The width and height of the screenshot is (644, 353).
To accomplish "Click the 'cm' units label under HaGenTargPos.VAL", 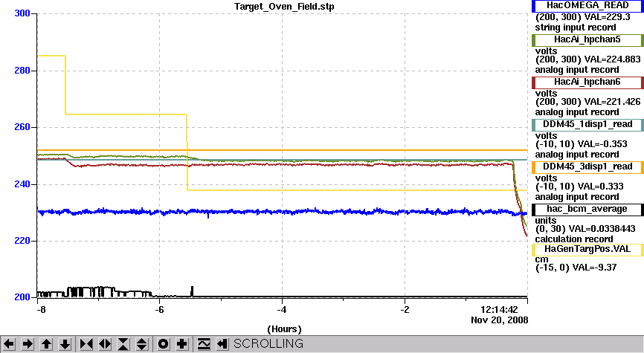I will (541, 259).
